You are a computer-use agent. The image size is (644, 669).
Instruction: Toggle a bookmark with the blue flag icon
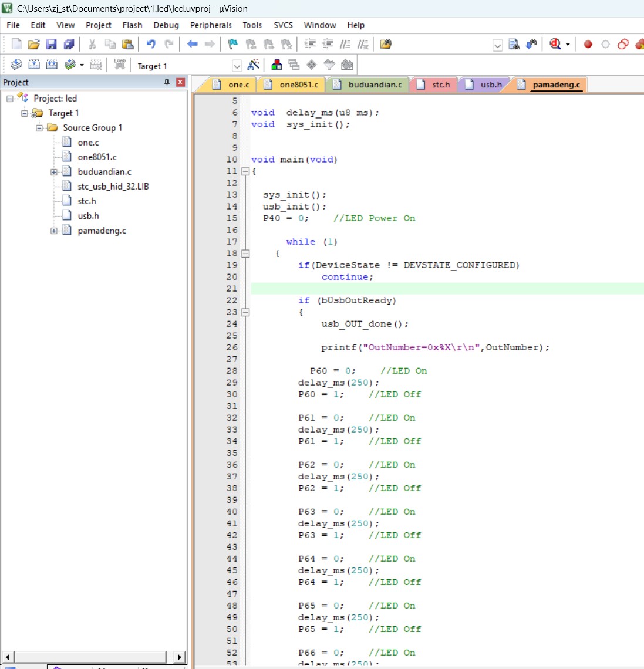coord(233,45)
